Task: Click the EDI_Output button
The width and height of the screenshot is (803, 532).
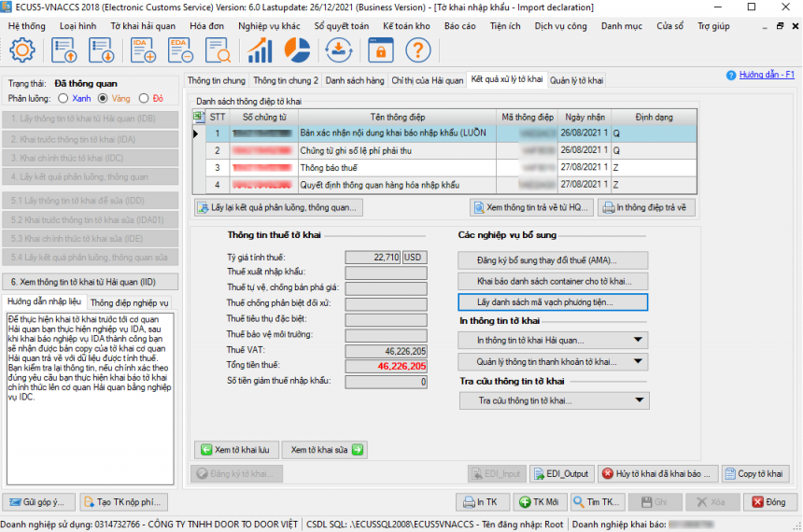Action: pos(562,473)
